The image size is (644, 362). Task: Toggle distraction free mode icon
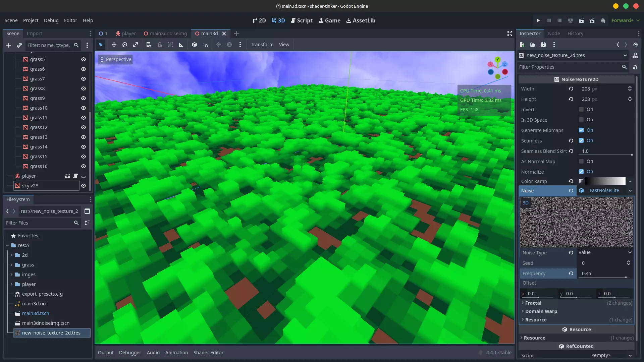point(510,34)
